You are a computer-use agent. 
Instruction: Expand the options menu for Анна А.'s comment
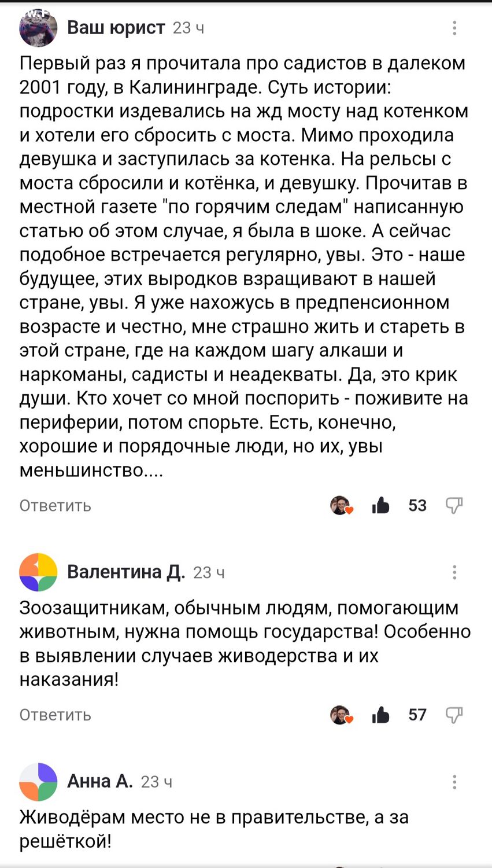(454, 782)
